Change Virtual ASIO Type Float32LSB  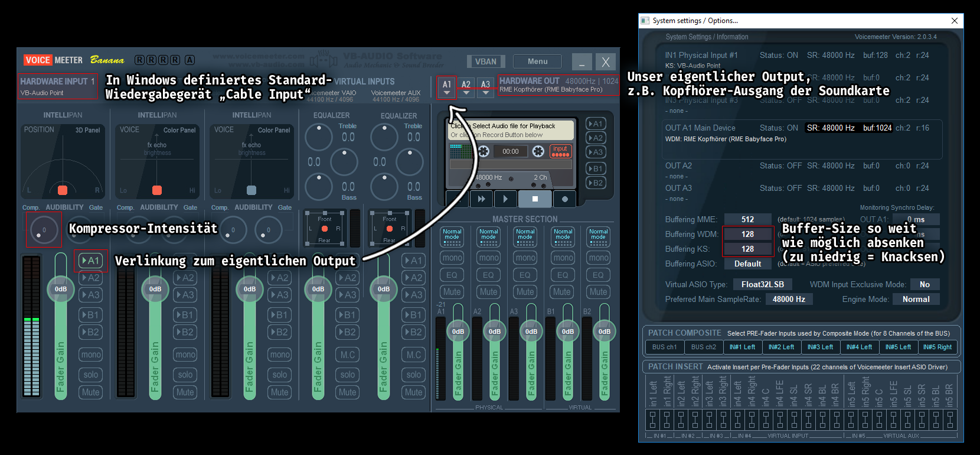(x=763, y=284)
